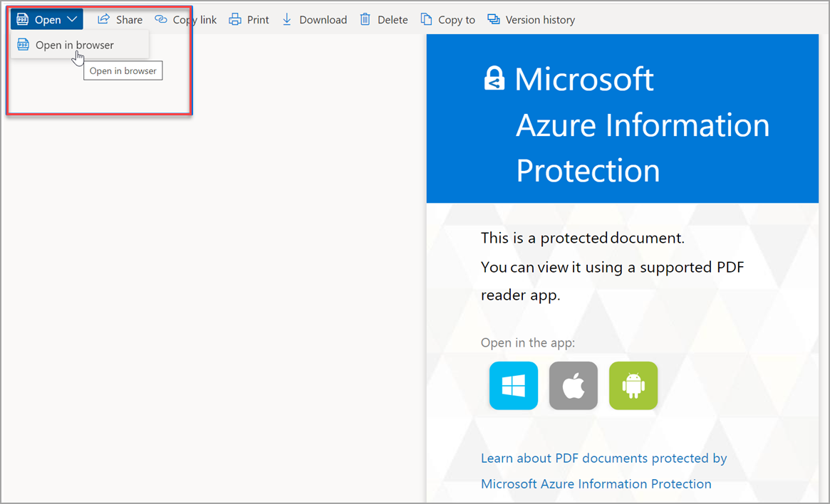830x504 pixels.
Task: Open the Version history icon
Action: pyautogui.click(x=493, y=19)
